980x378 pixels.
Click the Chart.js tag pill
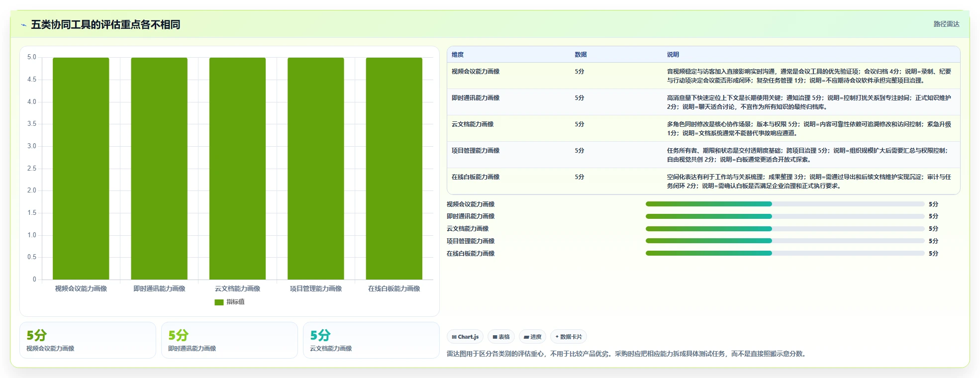pyautogui.click(x=465, y=337)
